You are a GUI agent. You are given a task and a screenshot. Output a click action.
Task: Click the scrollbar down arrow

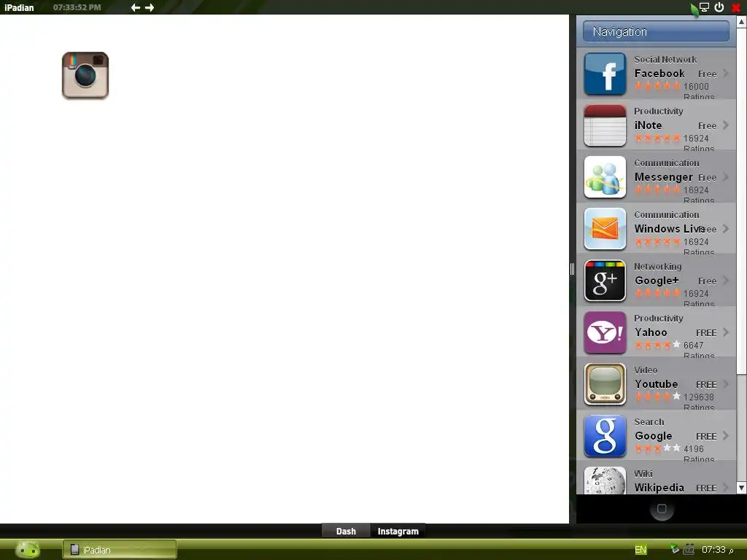coord(742,488)
